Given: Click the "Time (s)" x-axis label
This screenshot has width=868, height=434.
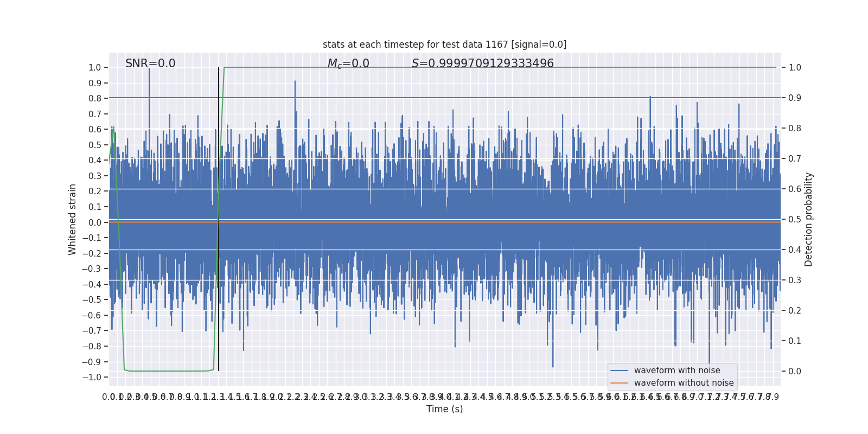Looking at the screenshot, I should point(444,409).
